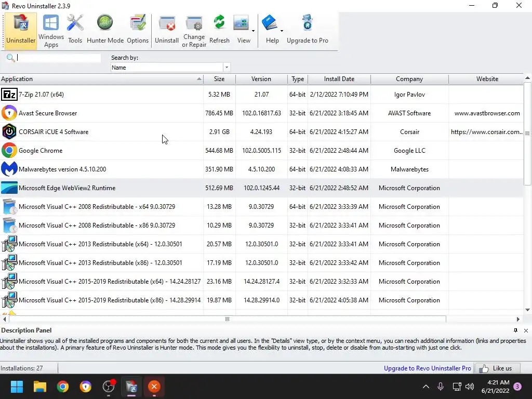Open the Windows Start menu
The image size is (532, 399).
click(17, 387)
